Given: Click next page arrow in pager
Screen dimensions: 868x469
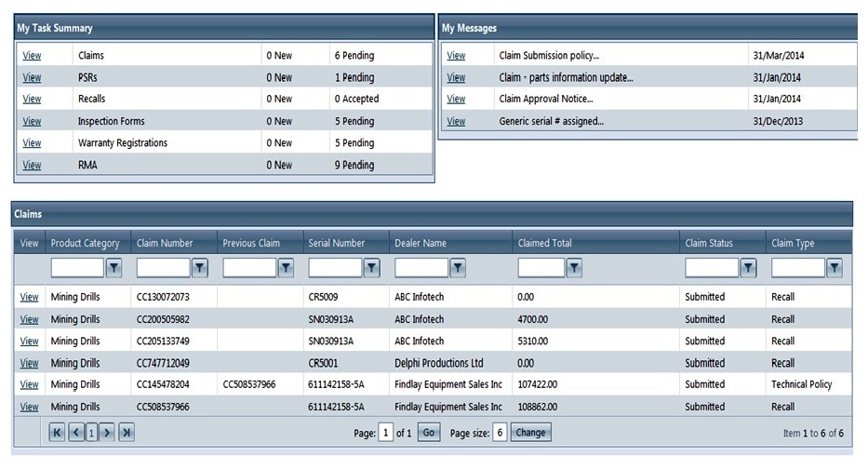Looking at the screenshot, I should click(108, 433).
